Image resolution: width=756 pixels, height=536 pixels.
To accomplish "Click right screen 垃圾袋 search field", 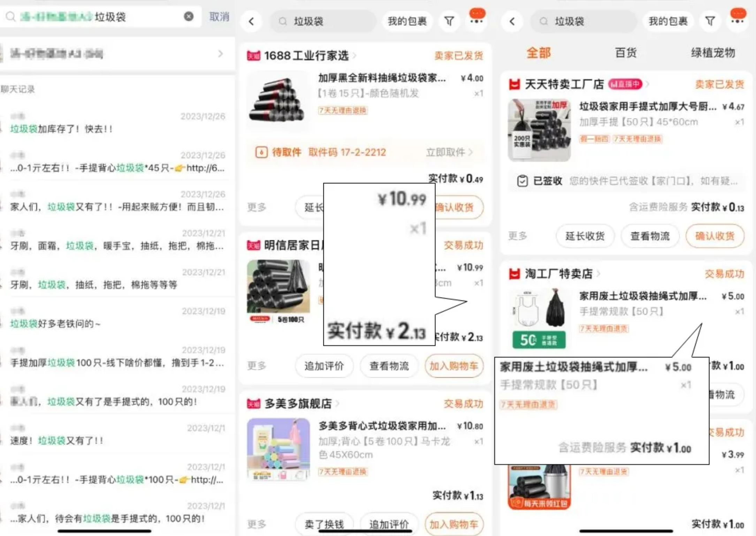I will pyautogui.click(x=583, y=21).
